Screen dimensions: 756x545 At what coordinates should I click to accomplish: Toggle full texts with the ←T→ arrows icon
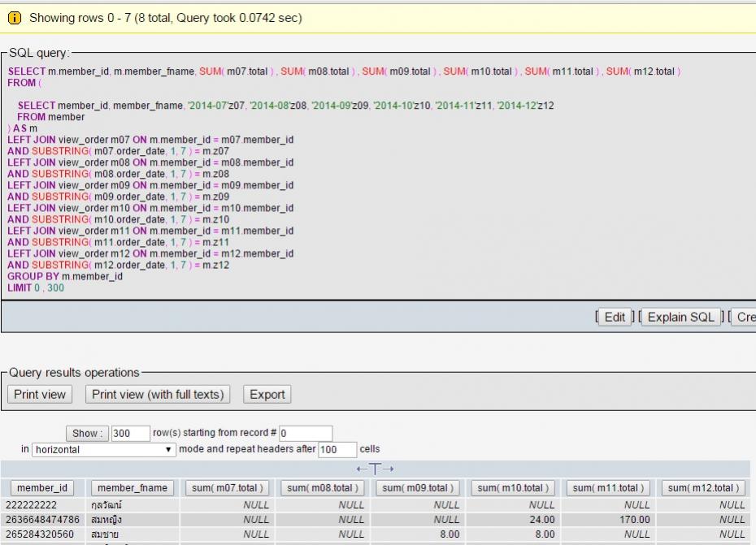375,469
